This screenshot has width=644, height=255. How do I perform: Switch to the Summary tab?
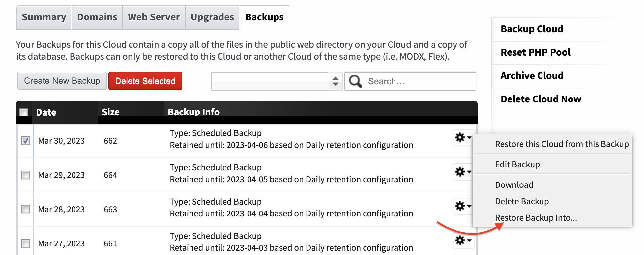[44, 17]
